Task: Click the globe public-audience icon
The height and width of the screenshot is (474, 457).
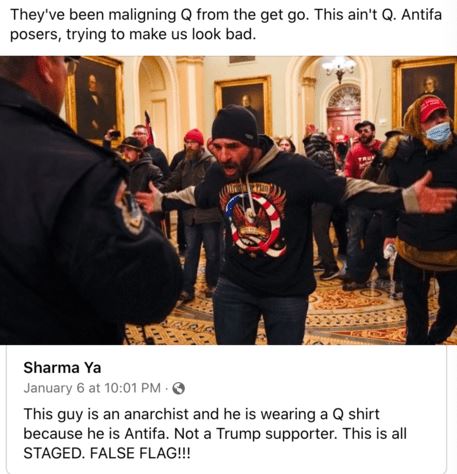Action: (179, 388)
